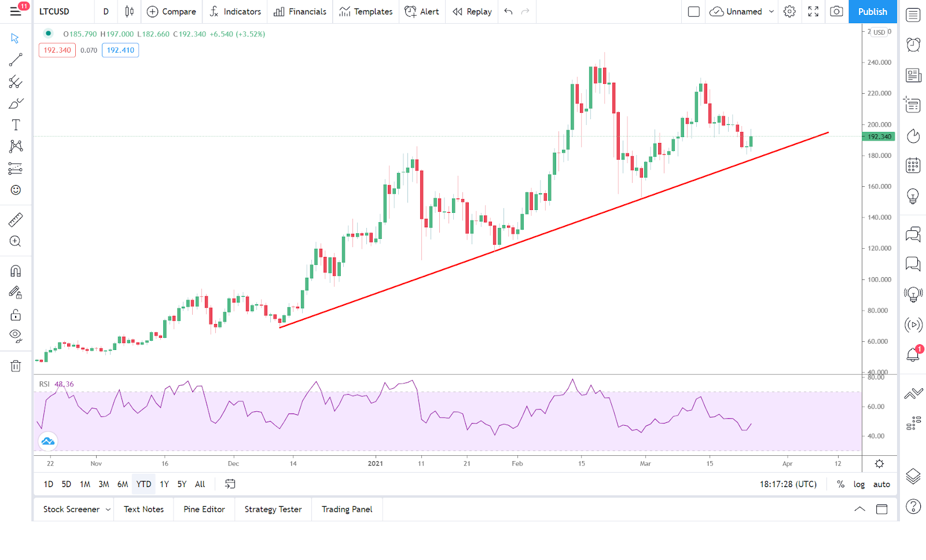Open private chats panel
926x560 pixels.
[913, 264]
